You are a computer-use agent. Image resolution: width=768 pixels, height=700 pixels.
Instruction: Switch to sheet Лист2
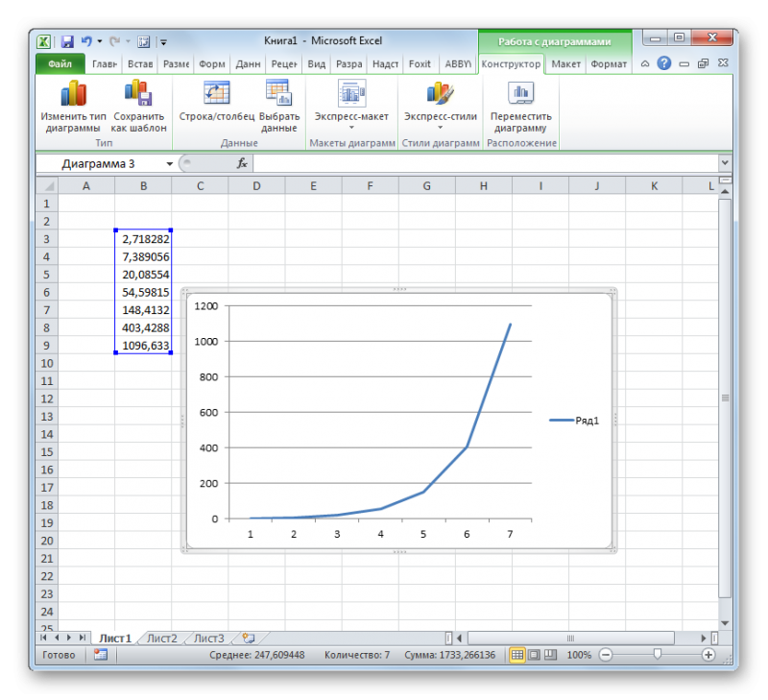(x=161, y=639)
